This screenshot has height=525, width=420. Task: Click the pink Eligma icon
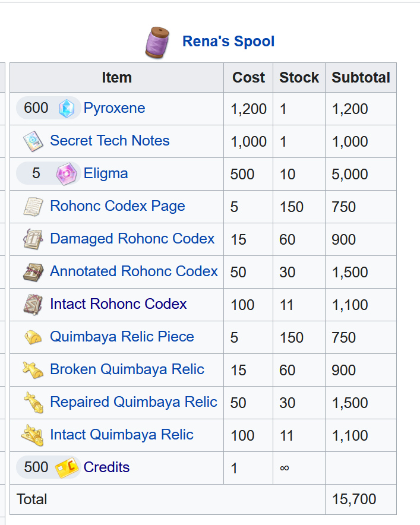[67, 174]
